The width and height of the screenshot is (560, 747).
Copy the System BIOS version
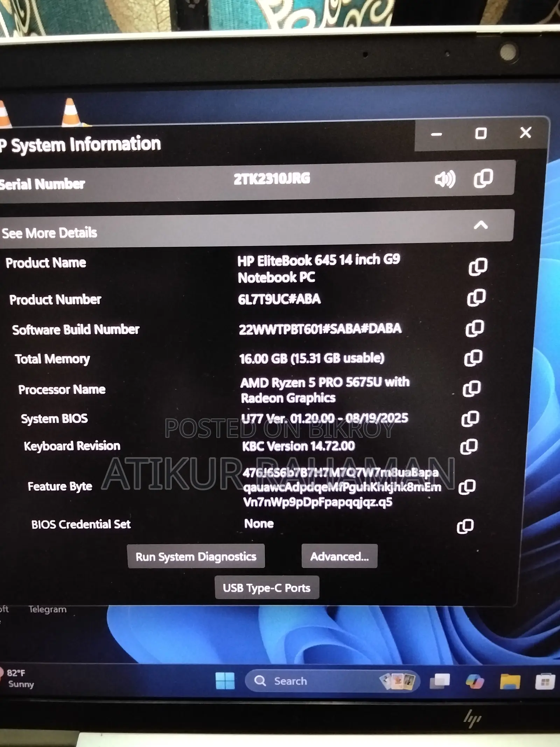[470, 419]
